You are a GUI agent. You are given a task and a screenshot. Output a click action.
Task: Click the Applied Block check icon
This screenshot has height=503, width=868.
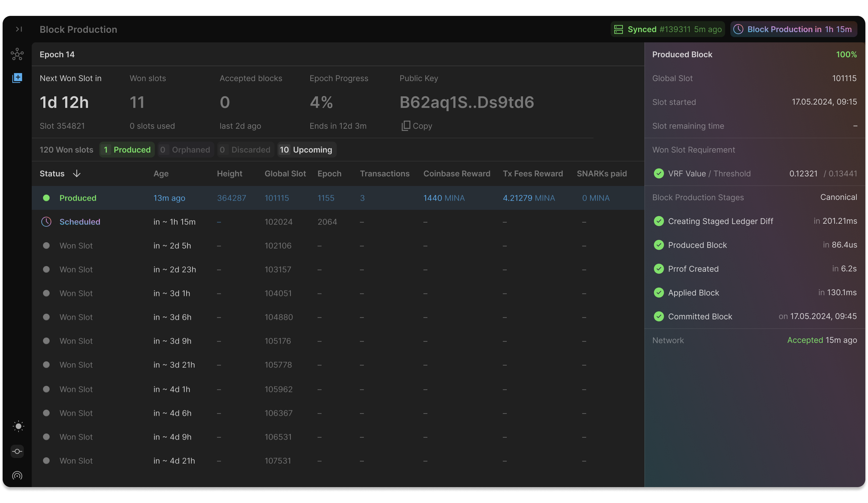tap(659, 292)
